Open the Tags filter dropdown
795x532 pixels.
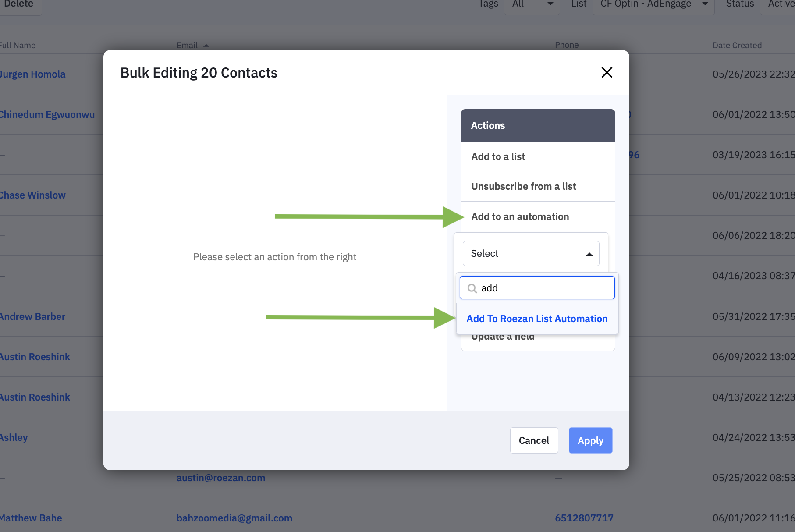point(532,4)
